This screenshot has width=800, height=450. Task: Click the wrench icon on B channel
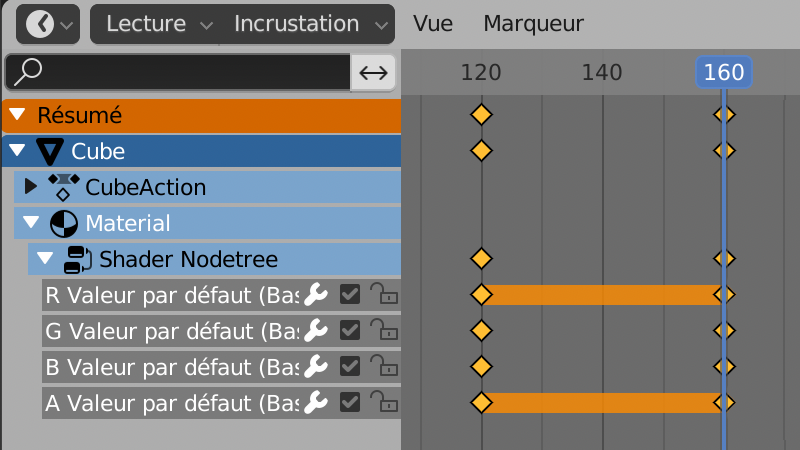click(x=316, y=366)
